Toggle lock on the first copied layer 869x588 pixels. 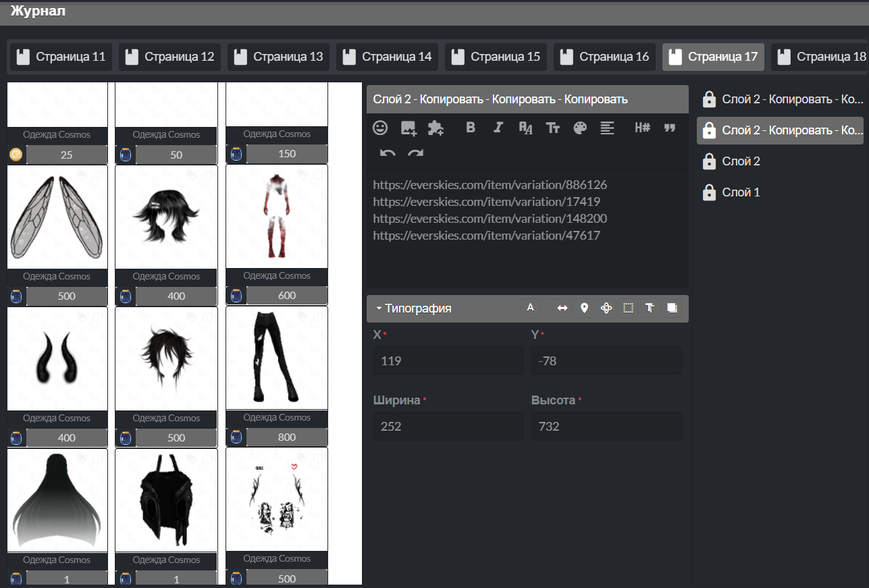[x=709, y=99]
